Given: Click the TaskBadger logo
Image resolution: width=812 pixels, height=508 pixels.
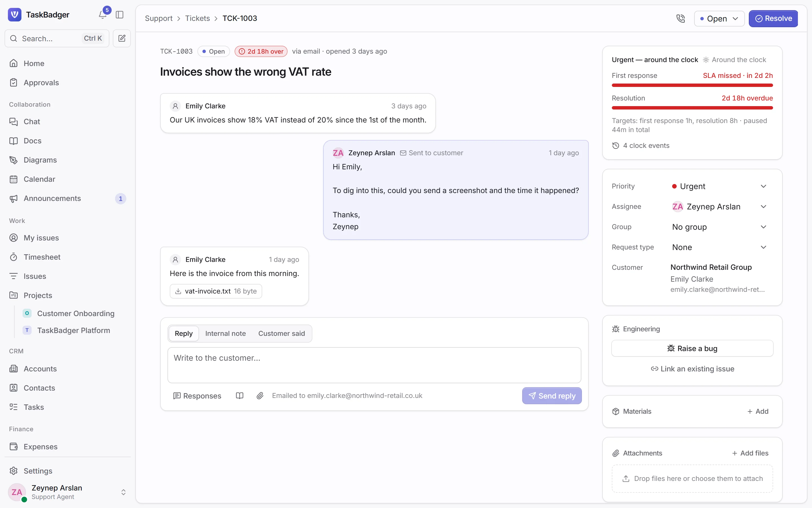Looking at the screenshot, I should pos(14,14).
